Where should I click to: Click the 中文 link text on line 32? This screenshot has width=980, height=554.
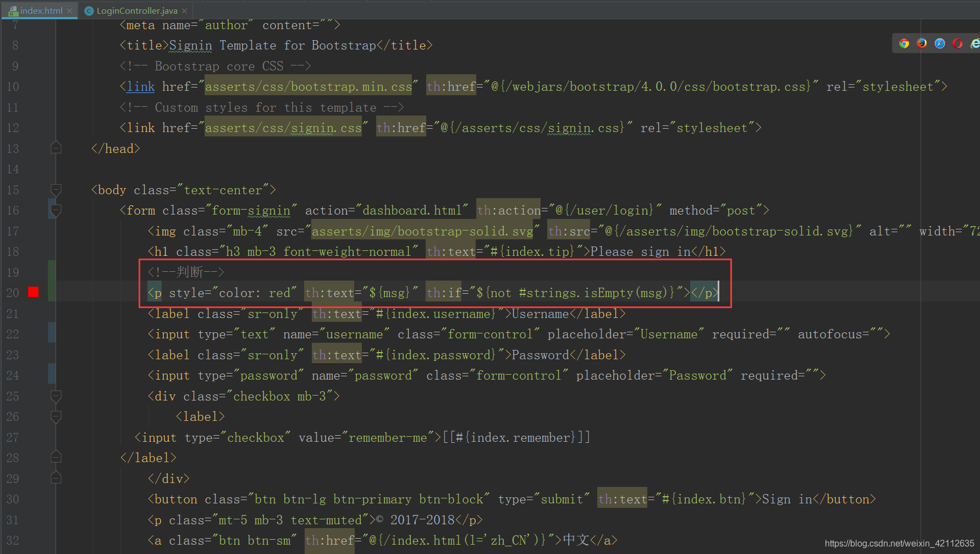click(576, 540)
